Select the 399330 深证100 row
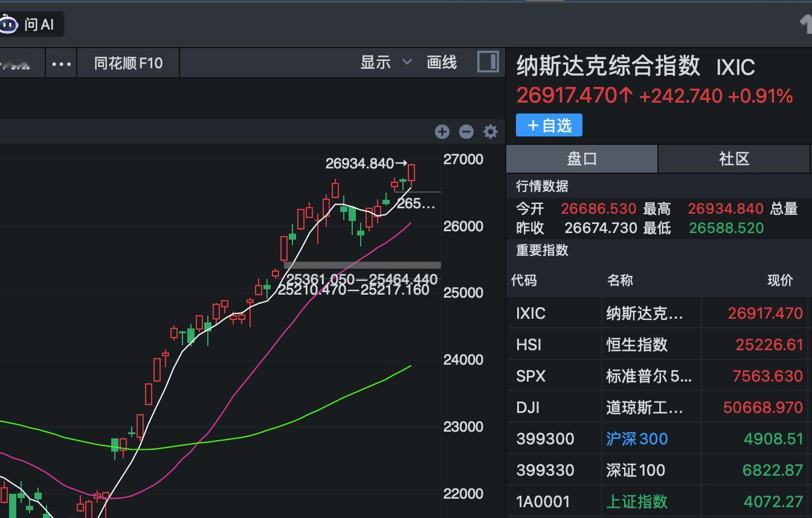Viewport: 812px width, 518px height. pyautogui.click(x=657, y=470)
